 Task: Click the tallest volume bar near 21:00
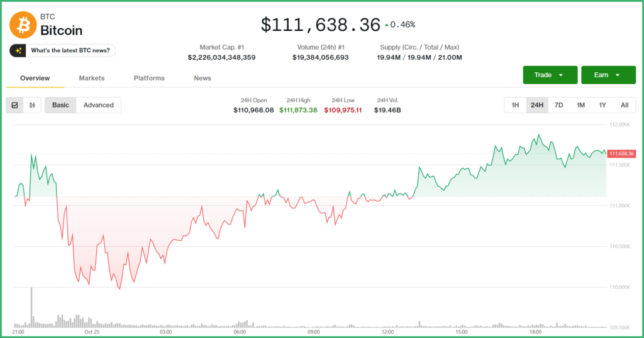pyautogui.click(x=31, y=307)
